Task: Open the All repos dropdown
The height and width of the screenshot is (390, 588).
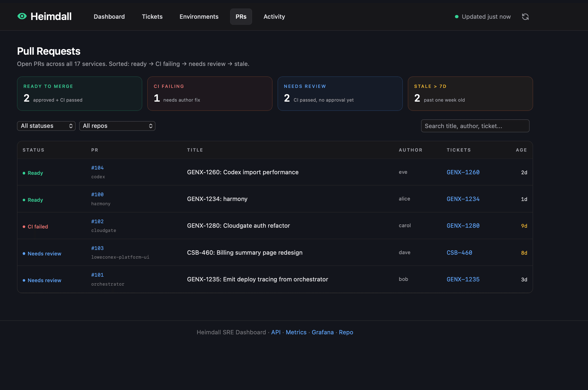Action: pyautogui.click(x=117, y=126)
